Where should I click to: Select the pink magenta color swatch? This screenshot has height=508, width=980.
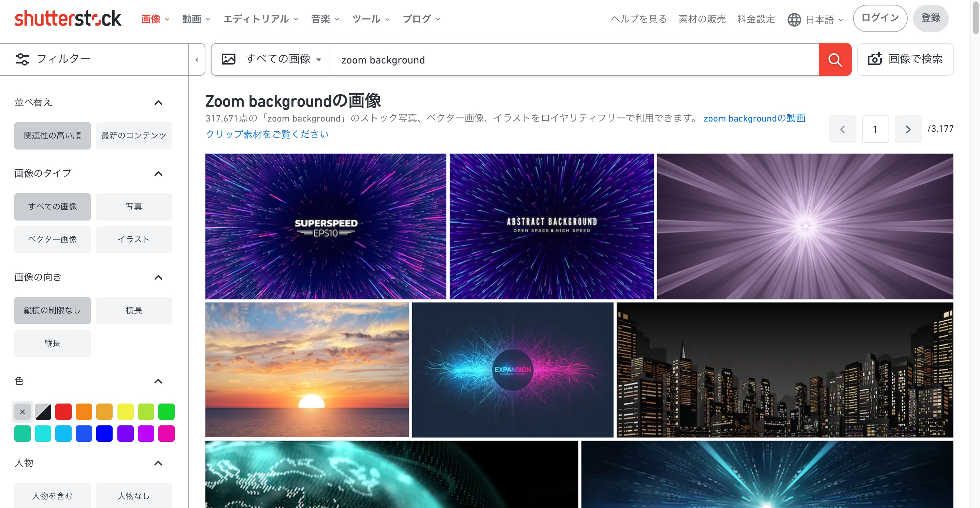coord(166,434)
